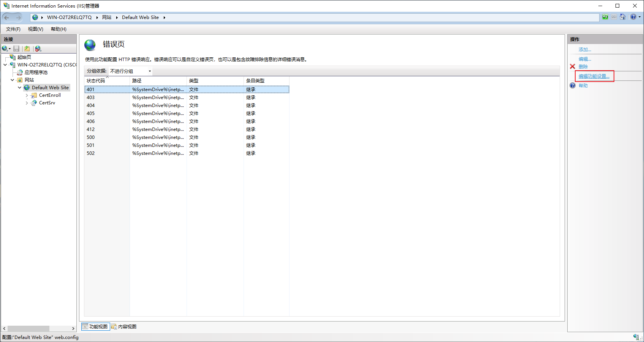This screenshot has width=644, height=342.
Task: Open the 文件(F) menu
Action: 13,29
